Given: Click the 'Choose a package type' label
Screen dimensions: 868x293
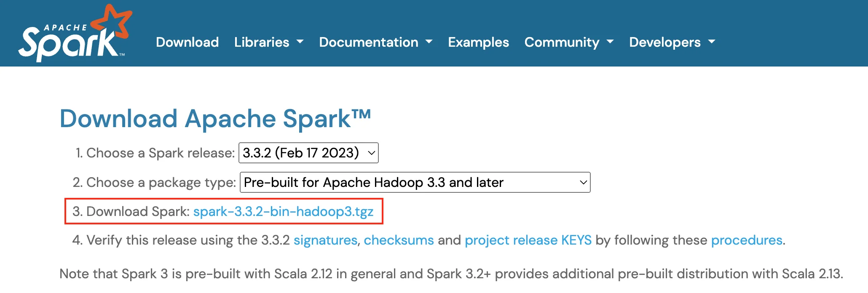Looking at the screenshot, I should point(161,182).
